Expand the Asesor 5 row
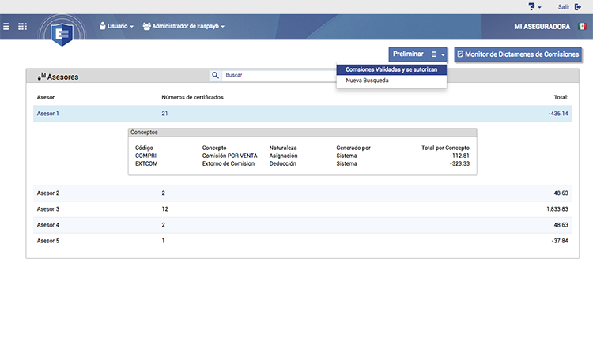Viewport: 593px width, 364px height. (303, 241)
